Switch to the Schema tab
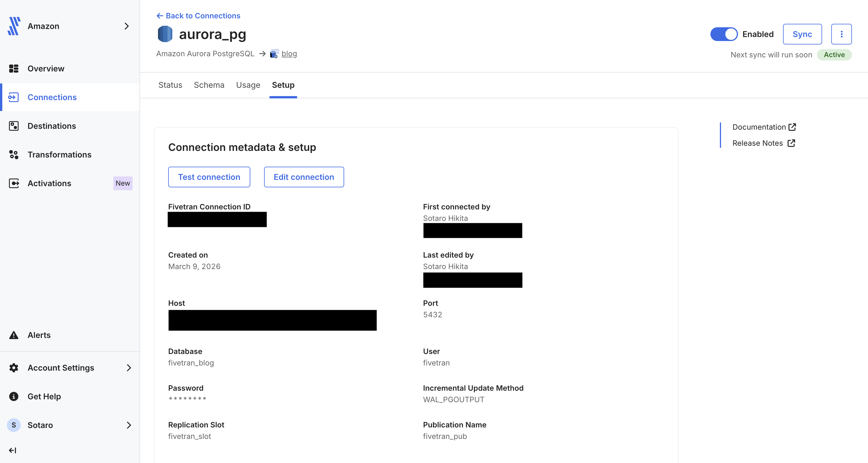This screenshot has width=868, height=463. [x=209, y=85]
